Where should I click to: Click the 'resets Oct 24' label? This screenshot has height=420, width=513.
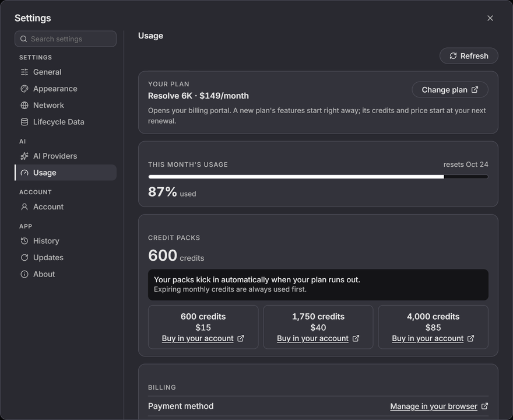tap(466, 164)
